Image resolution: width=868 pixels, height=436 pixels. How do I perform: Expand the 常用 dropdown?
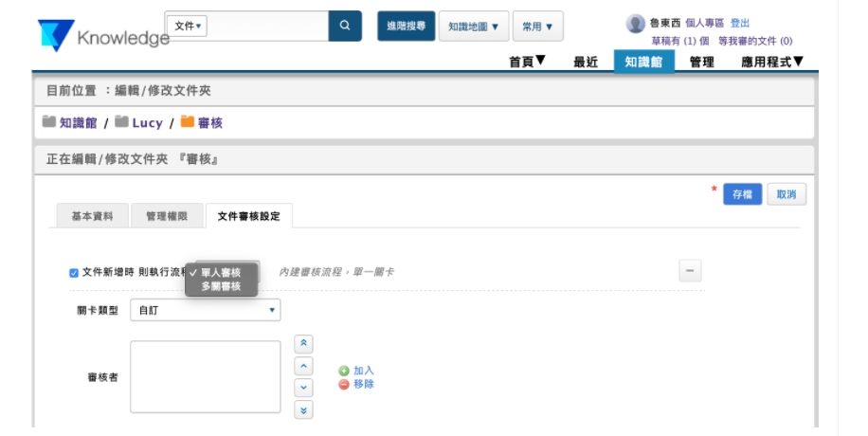click(x=538, y=27)
